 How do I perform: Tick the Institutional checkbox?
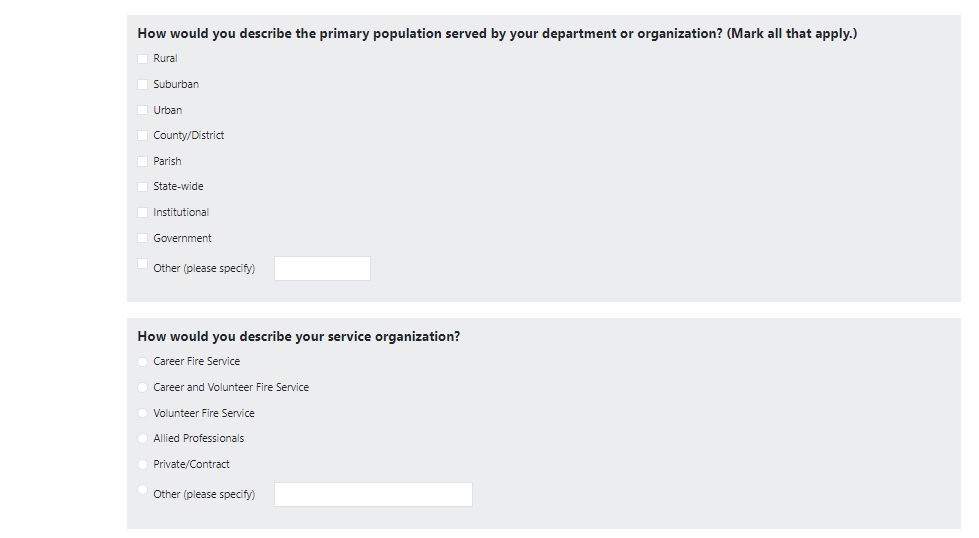point(142,212)
